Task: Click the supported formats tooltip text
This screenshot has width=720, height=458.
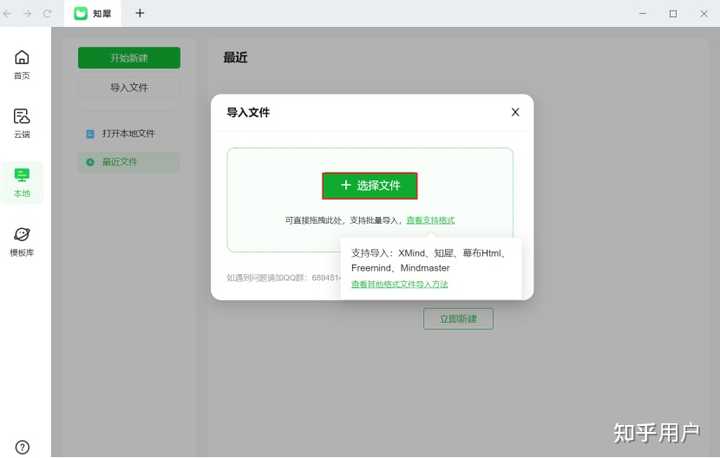Action: click(429, 260)
